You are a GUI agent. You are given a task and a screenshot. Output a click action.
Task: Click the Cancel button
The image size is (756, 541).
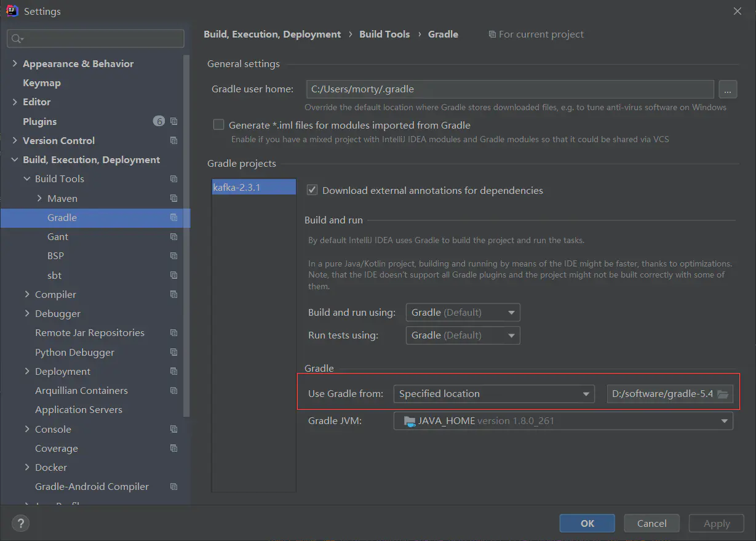(x=652, y=524)
